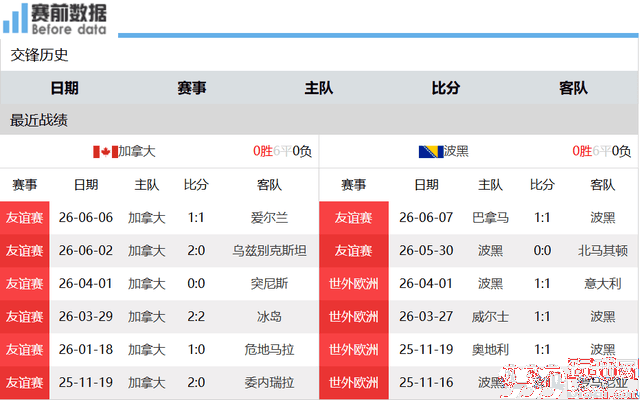Click the 1:1 score against 爱尔兰

point(196,218)
